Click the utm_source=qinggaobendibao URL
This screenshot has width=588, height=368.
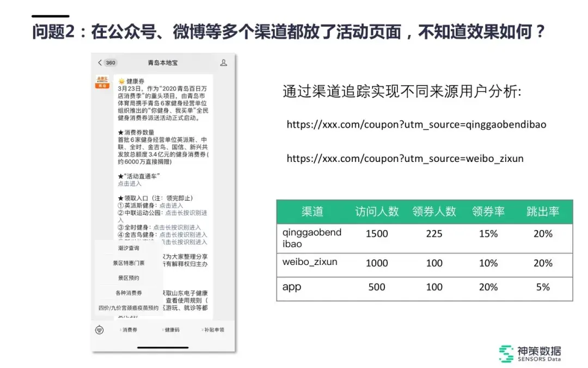(416, 125)
